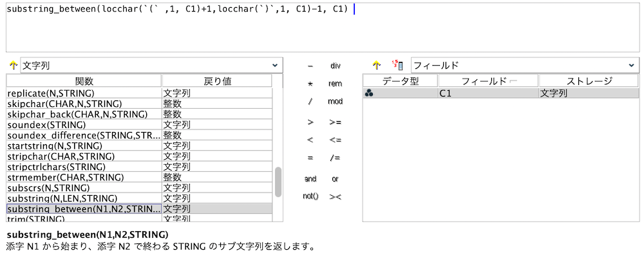644x255 pixels.
Task: Insert the mod operator
Action: pyautogui.click(x=335, y=102)
